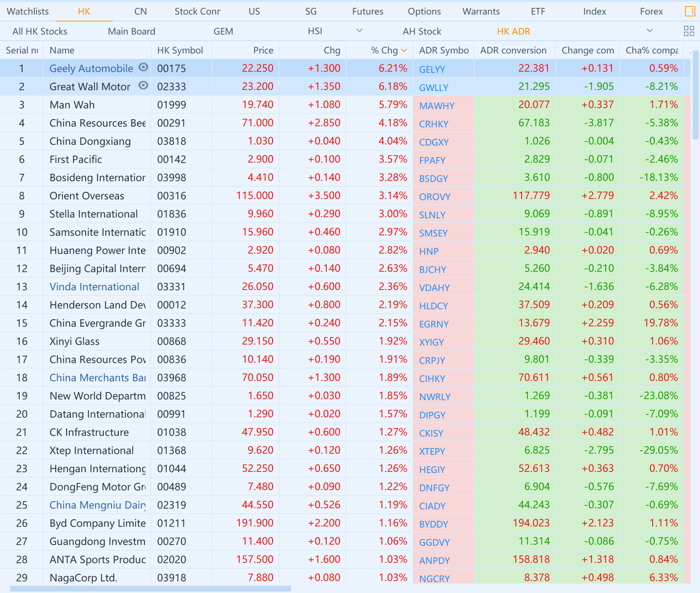Select the First Pacific row name
Screen dimensions: 700x593
(76, 159)
